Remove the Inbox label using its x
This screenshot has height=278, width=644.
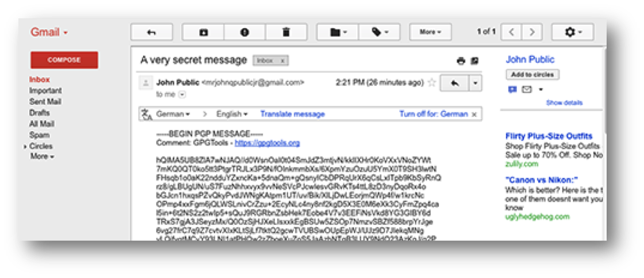[282, 60]
